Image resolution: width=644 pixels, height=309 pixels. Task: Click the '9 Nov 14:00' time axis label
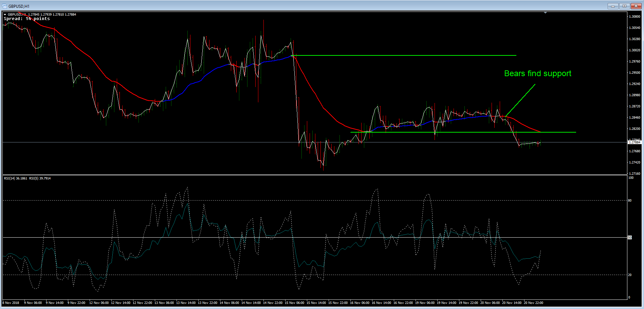tap(55, 303)
